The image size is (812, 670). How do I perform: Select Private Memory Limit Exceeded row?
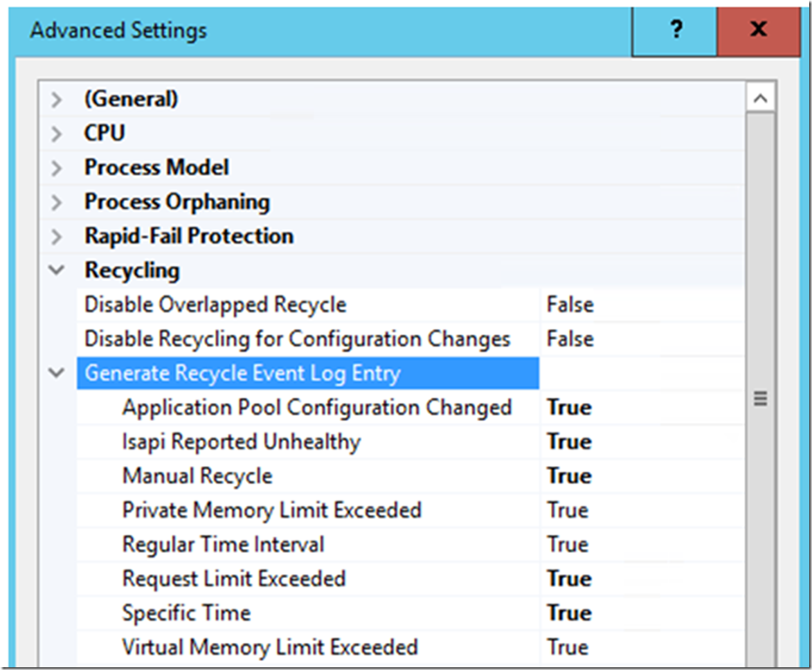pos(410,511)
